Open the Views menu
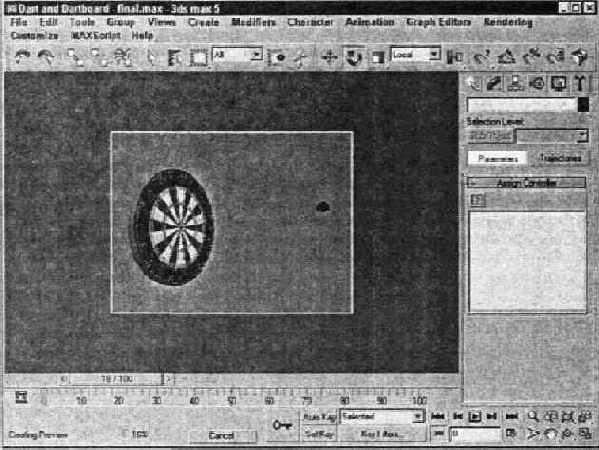 click(162, 22)
